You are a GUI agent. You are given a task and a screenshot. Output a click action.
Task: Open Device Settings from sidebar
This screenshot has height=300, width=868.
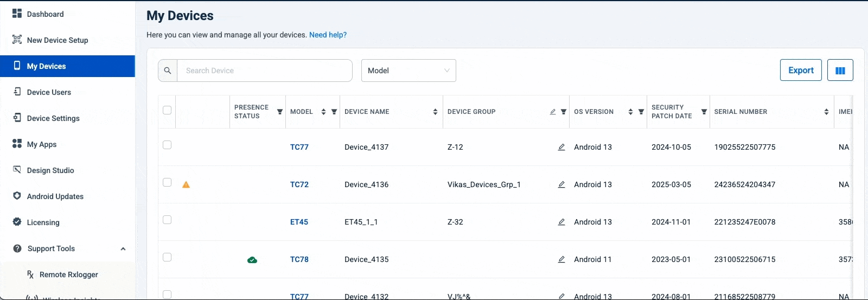click(x=53, y=118)
